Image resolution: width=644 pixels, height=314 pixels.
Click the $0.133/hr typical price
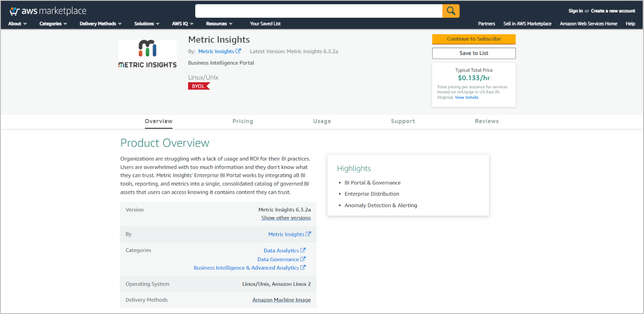474,78
